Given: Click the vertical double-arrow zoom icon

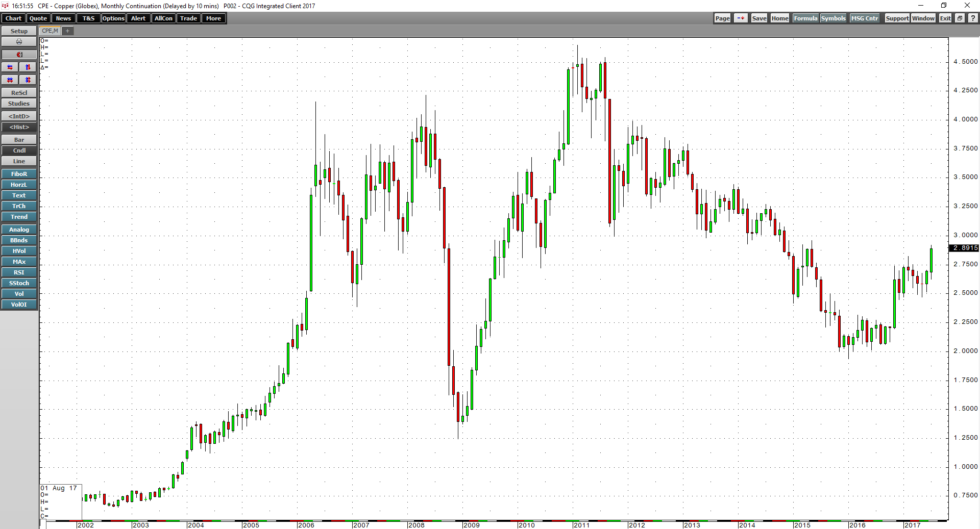Looking at the screenshot, I should coord(28,67).
